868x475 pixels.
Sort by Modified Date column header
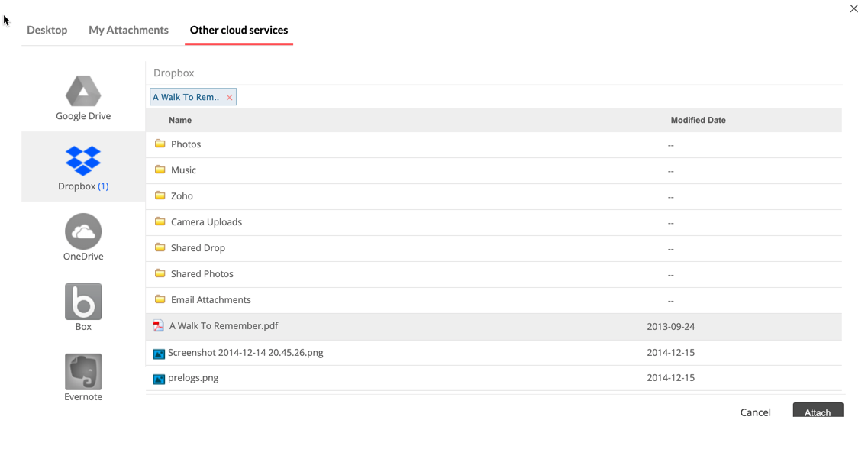coord(698,121)
